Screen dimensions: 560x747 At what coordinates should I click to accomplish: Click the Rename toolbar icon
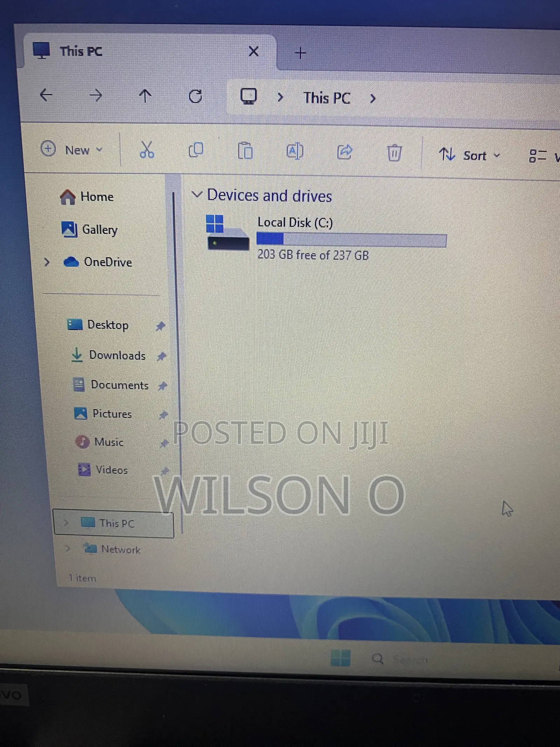[295, 152]
